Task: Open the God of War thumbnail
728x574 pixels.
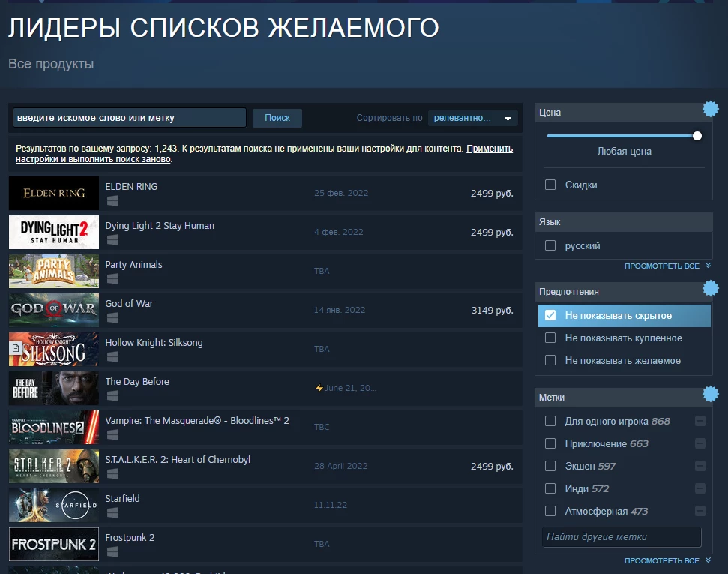Action: [54, 310]
